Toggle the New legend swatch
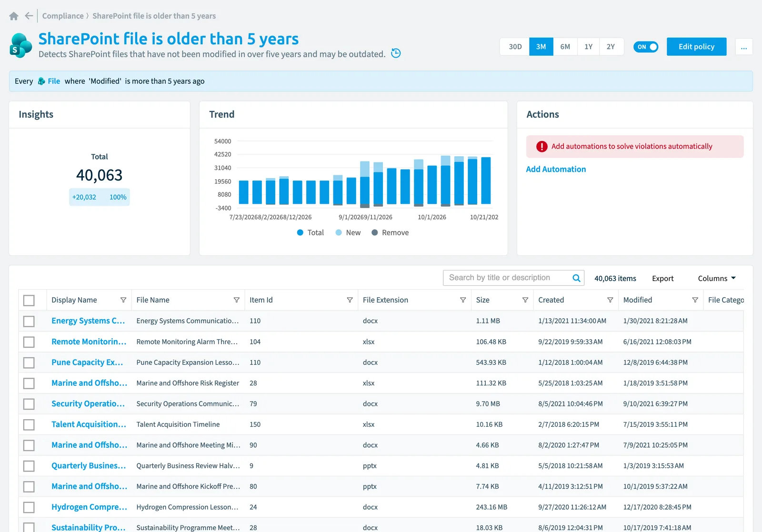 click(x=339, y=232)
